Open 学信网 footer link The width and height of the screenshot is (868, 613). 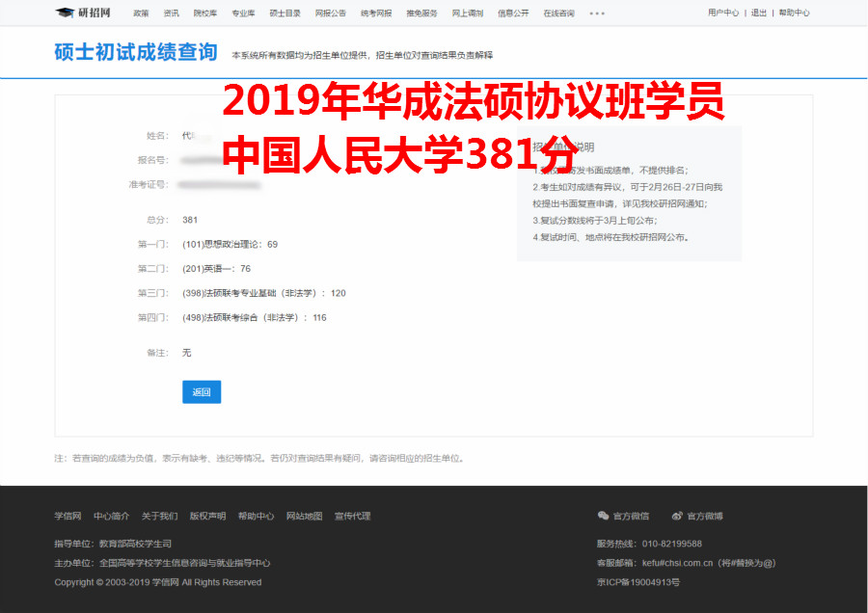coord(68,517)
